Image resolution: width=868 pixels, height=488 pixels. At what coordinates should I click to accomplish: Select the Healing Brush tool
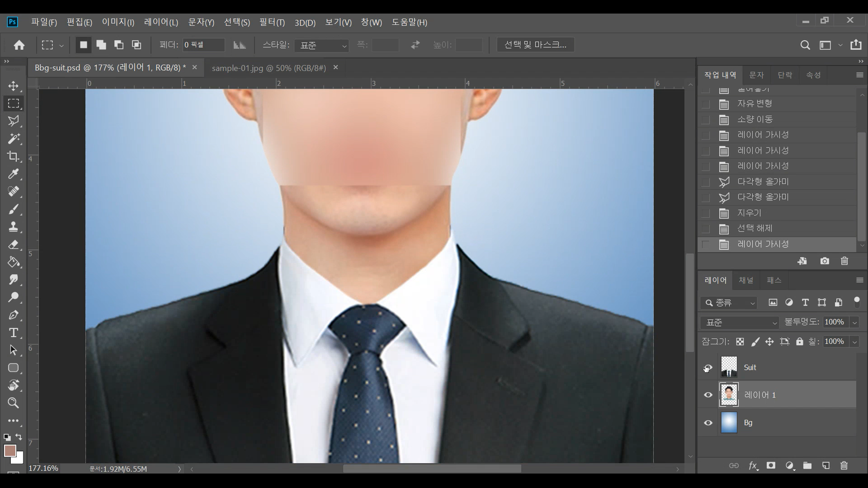point(14,192)
